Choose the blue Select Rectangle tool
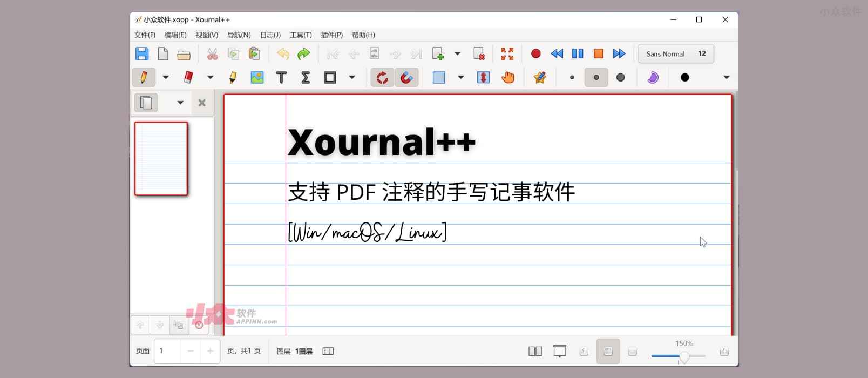The image size is (868, 378). click(439, 77)
